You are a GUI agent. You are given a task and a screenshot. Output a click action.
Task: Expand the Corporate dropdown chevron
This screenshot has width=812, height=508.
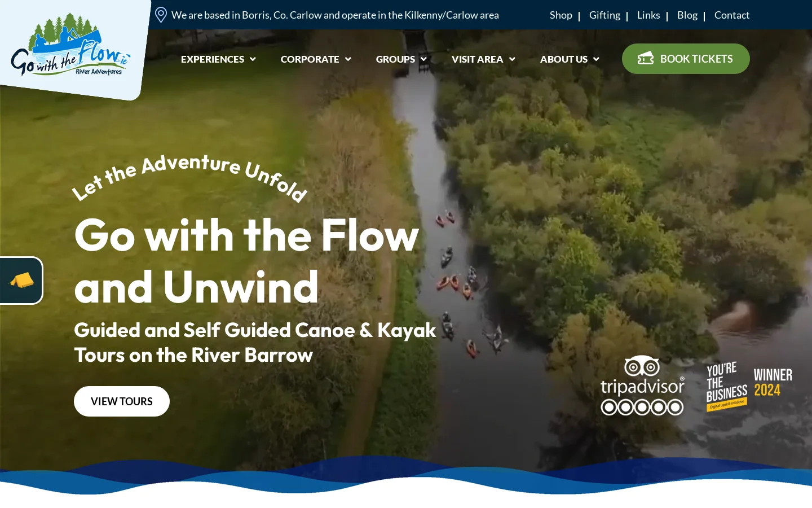pos(348,59)
